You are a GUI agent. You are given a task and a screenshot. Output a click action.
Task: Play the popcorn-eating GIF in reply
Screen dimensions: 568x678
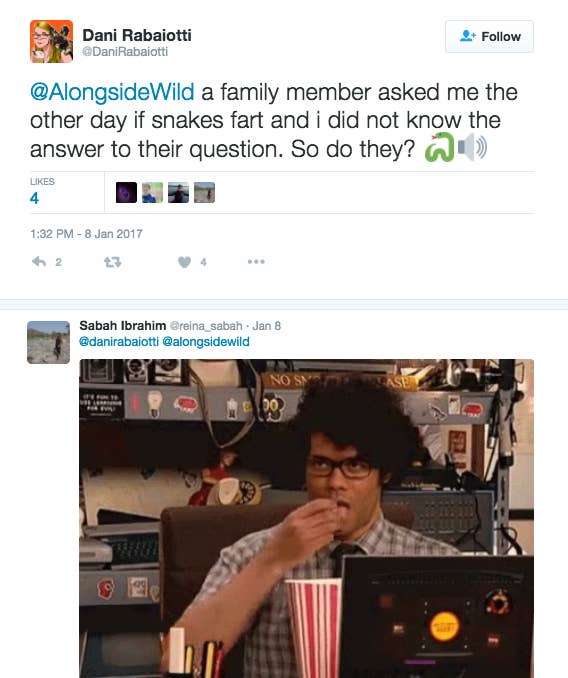pyautogui.click(x=306, y=518)
